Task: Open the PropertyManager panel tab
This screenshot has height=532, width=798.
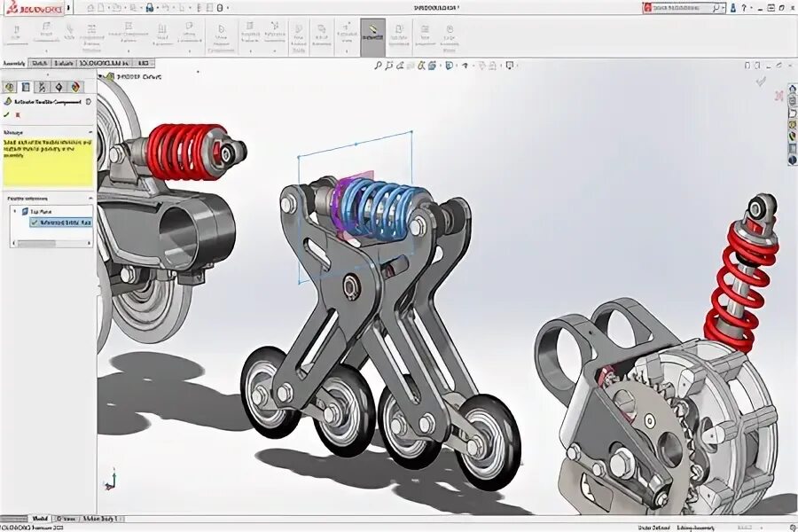Action: coord(26,87)
